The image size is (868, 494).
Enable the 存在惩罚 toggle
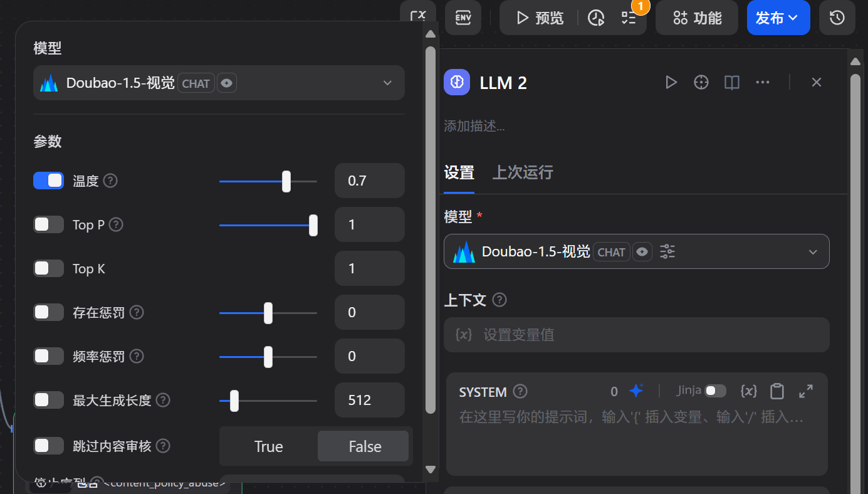coord(49,312)
